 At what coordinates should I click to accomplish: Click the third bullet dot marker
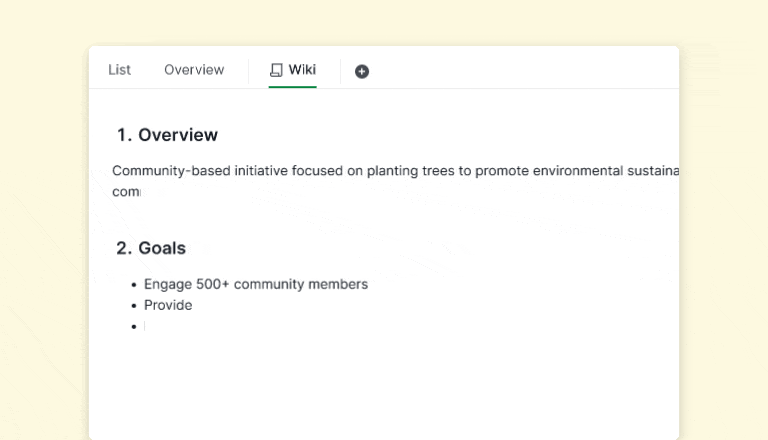(134, 327)
